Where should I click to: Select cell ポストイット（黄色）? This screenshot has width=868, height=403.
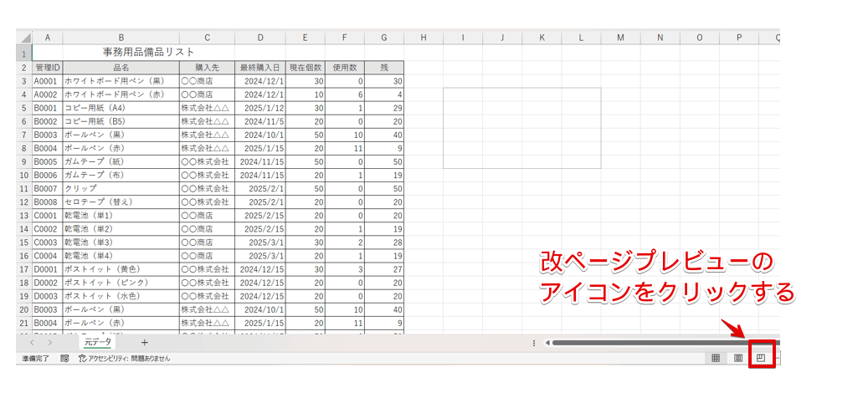(x=121, y=269)
